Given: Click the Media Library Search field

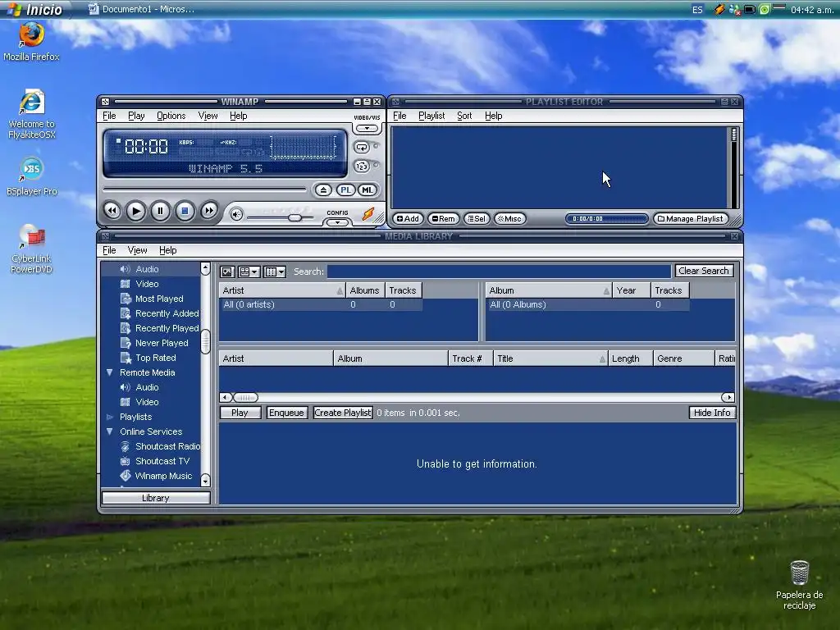Looking at the screenshot, I should tap(499, 272).
